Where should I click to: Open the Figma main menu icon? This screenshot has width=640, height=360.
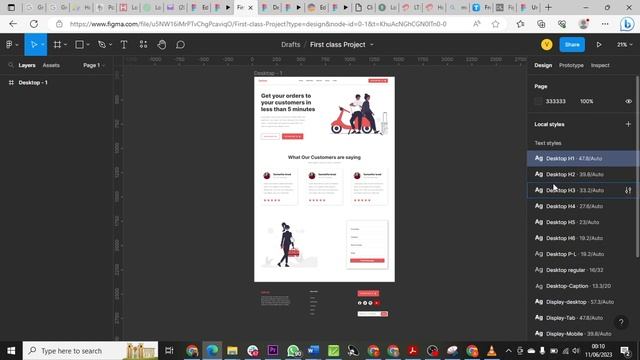point(9,44)
